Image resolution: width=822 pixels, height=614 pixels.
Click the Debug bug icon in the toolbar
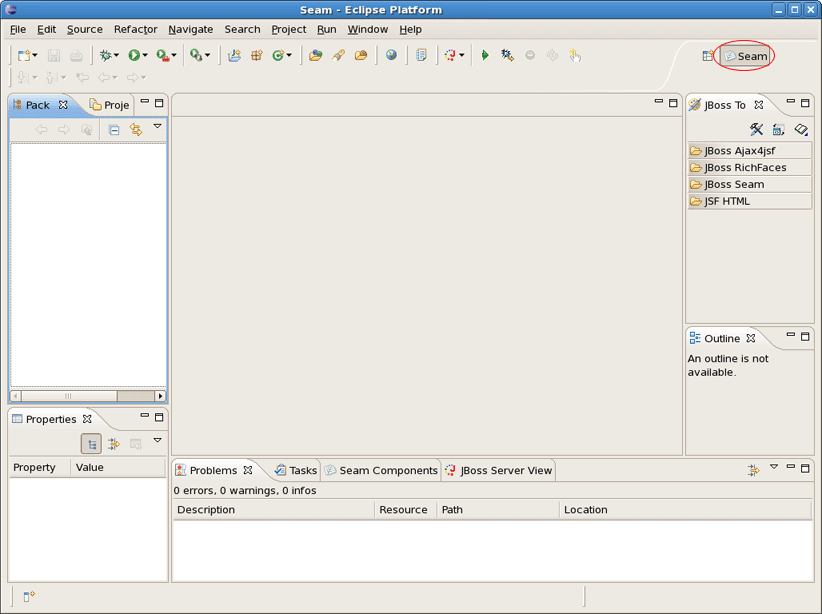105,56
